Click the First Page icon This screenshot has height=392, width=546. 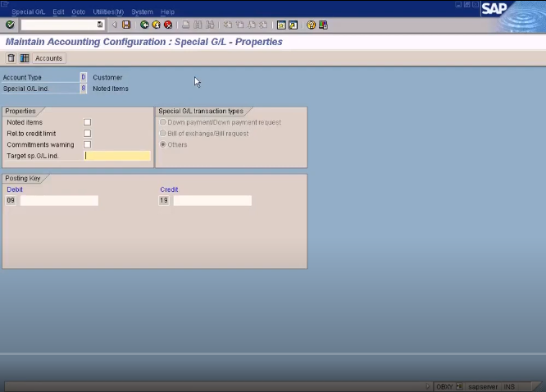point(228,25)
